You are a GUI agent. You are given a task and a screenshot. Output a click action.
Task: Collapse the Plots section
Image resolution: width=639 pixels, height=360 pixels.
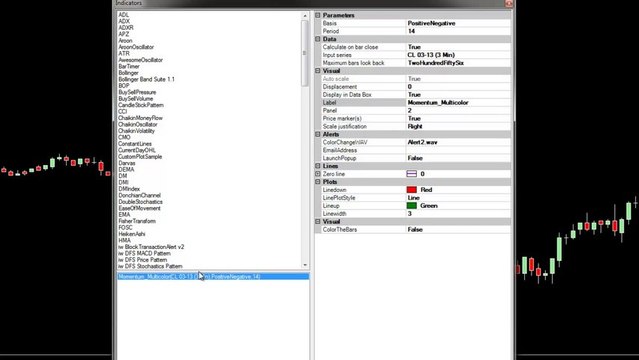click(x=318, y=182)
